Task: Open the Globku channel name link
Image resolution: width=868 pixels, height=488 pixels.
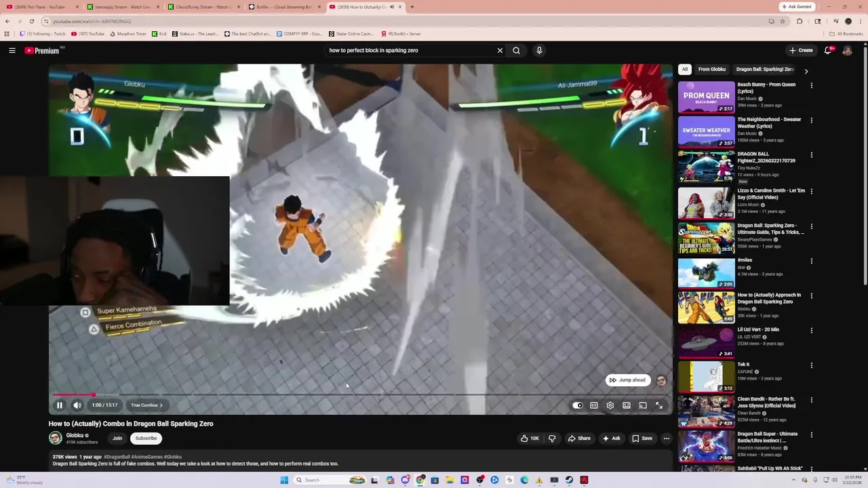Action: click(x=75, y=435)
